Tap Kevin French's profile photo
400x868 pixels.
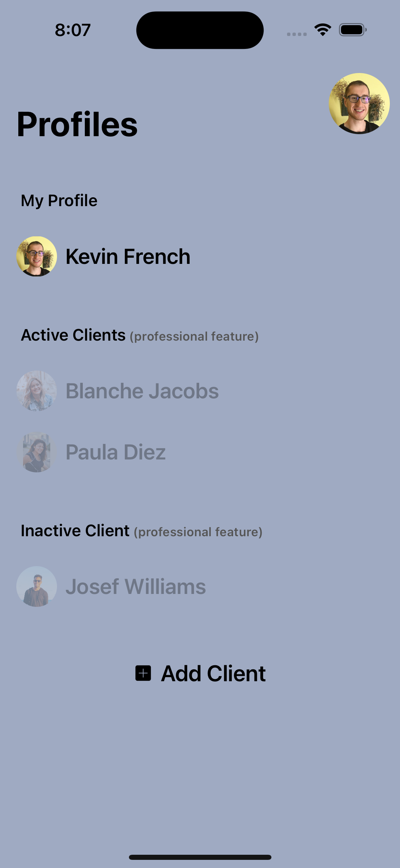pos(37,256)
